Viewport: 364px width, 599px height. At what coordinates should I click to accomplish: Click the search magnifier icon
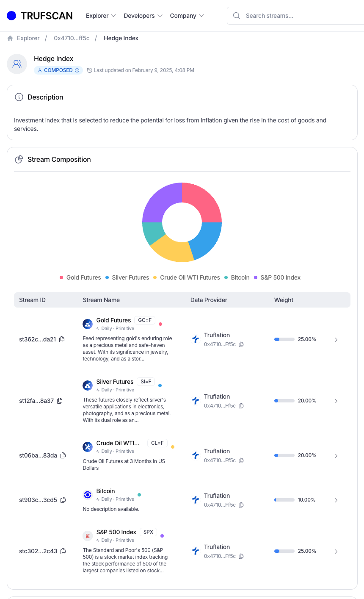pyautogui.click(x=237, y=16)
